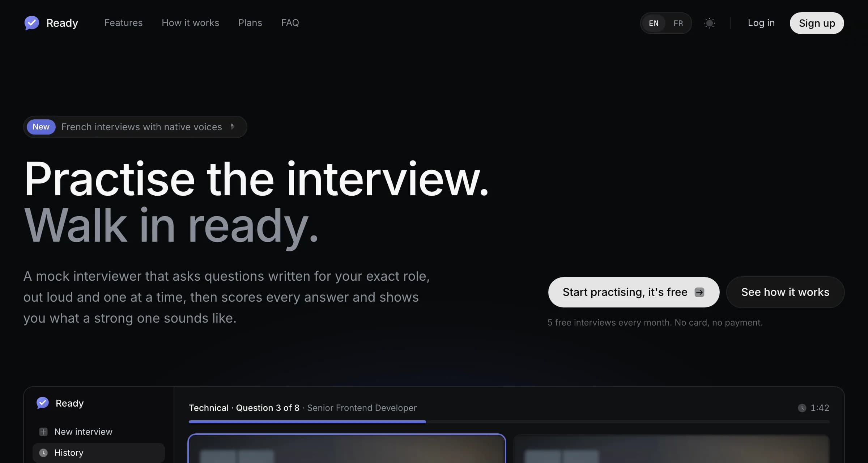Click the arrow beside French interviews announcement
The width and height of the screenshot is (868, 463).
pos(233,127)
